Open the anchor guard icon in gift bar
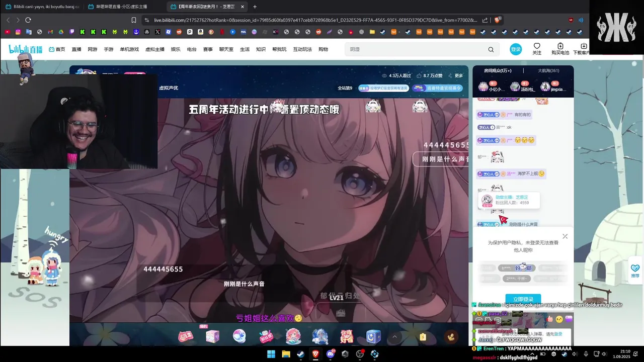Screen dimensions: 644x362 [x=451, y=337]
